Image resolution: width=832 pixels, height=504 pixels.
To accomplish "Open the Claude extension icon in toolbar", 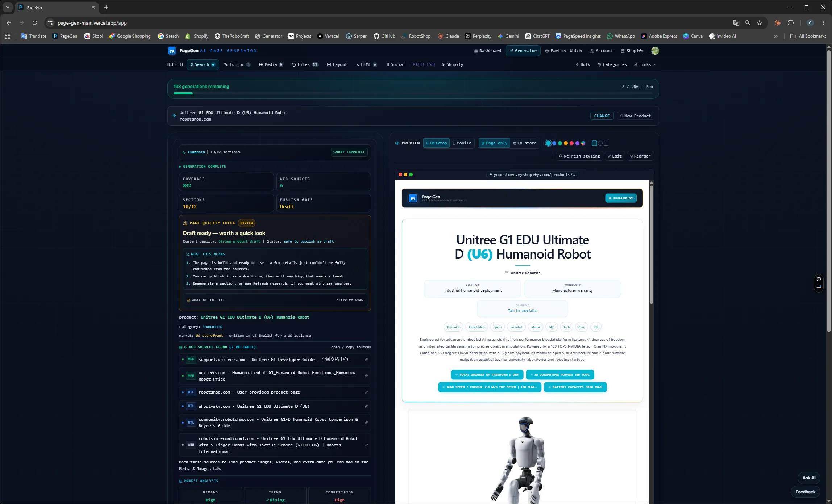I will point(778,23).
